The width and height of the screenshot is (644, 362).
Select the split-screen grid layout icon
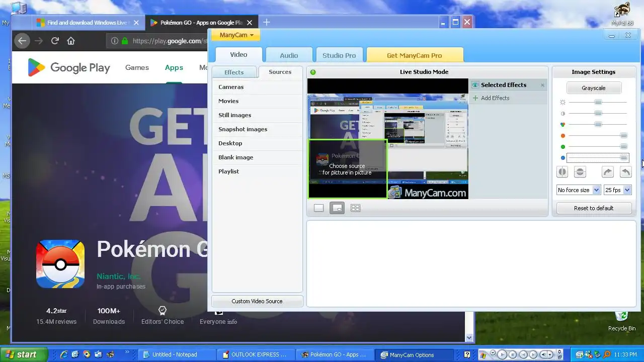355,208
